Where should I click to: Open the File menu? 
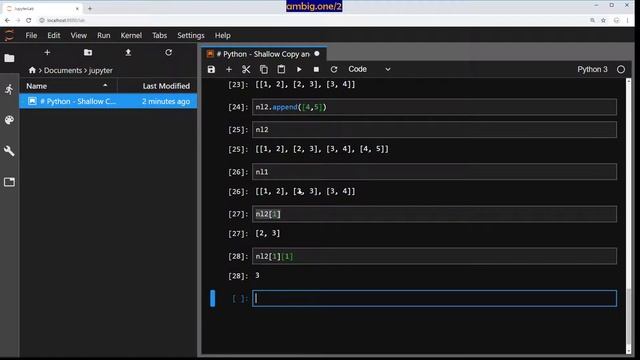(x=31, y=36)
